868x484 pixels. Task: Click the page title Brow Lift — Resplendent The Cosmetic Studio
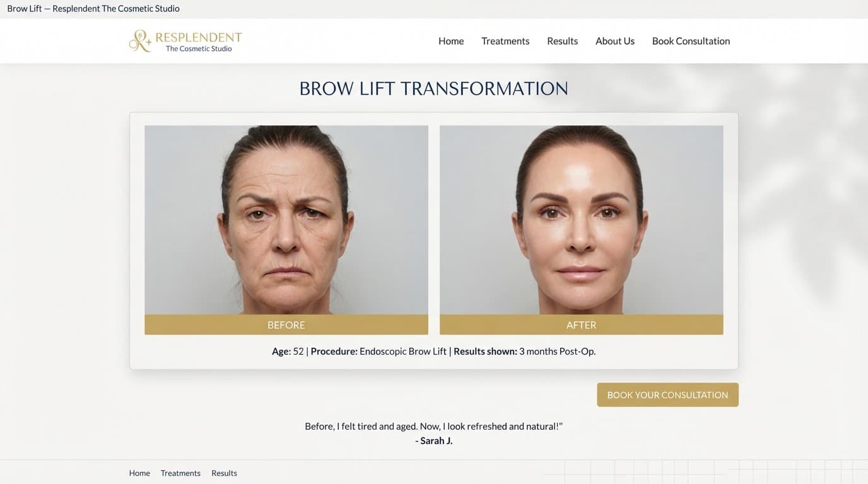tap(93, 9)
